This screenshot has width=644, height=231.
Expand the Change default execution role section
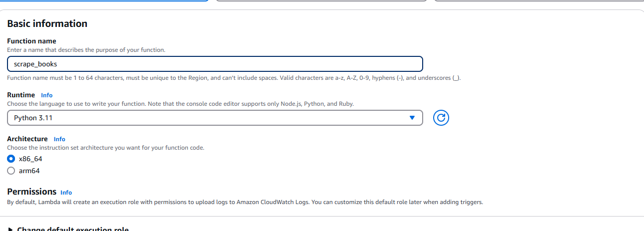73,229
